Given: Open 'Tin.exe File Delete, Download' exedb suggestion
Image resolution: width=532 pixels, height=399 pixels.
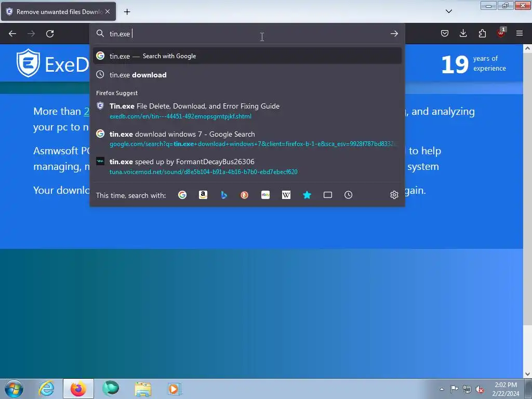Looking at the screenshot, I should click(247, 111).
